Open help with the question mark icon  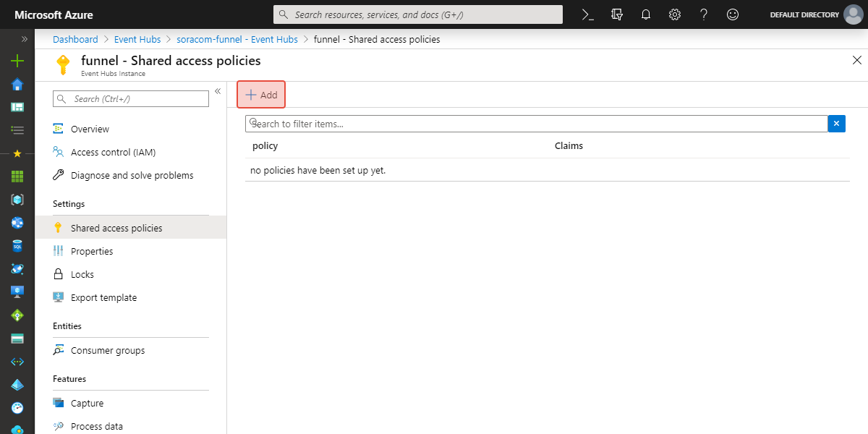point(703,14)
